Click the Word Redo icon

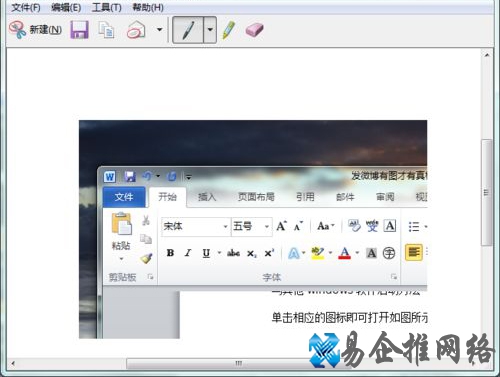[x=172, y=176]
